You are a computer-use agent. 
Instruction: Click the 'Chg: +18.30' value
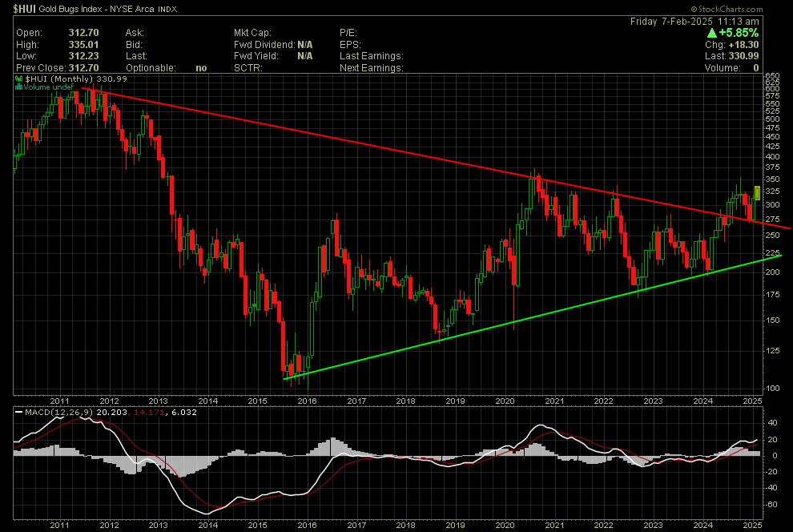(x=732, y=45)
